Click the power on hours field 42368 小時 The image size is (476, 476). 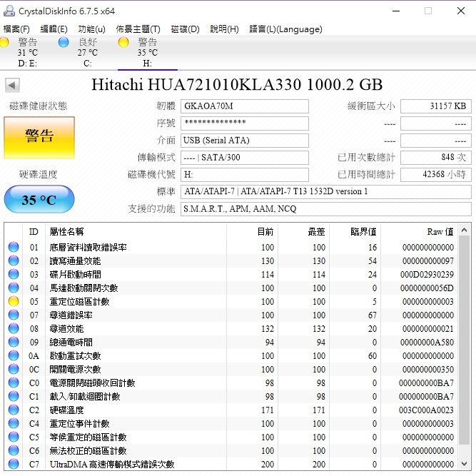tap(436, 175)
